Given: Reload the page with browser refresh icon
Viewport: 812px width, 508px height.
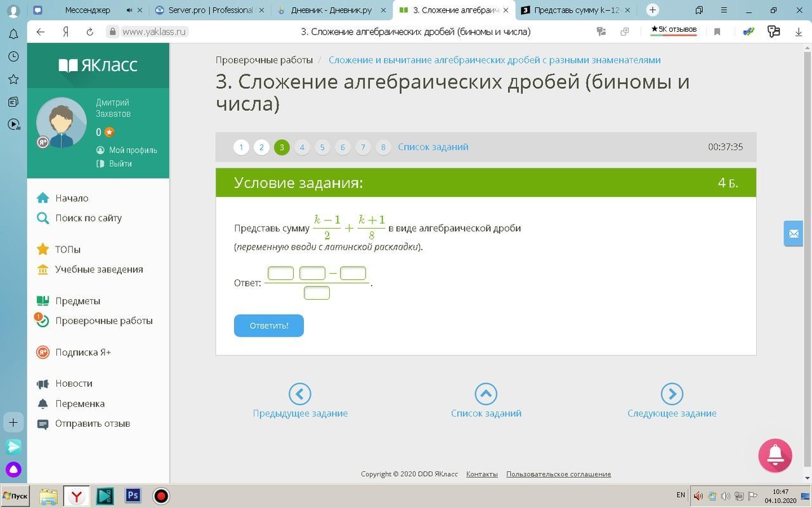Looking at the screenshot, I should (x=89, y=32).
